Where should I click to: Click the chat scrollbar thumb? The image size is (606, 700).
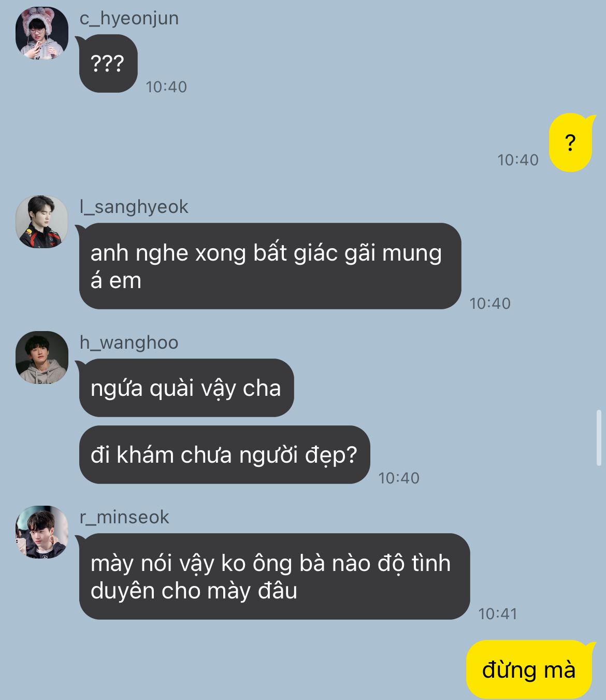pos(599,438)
